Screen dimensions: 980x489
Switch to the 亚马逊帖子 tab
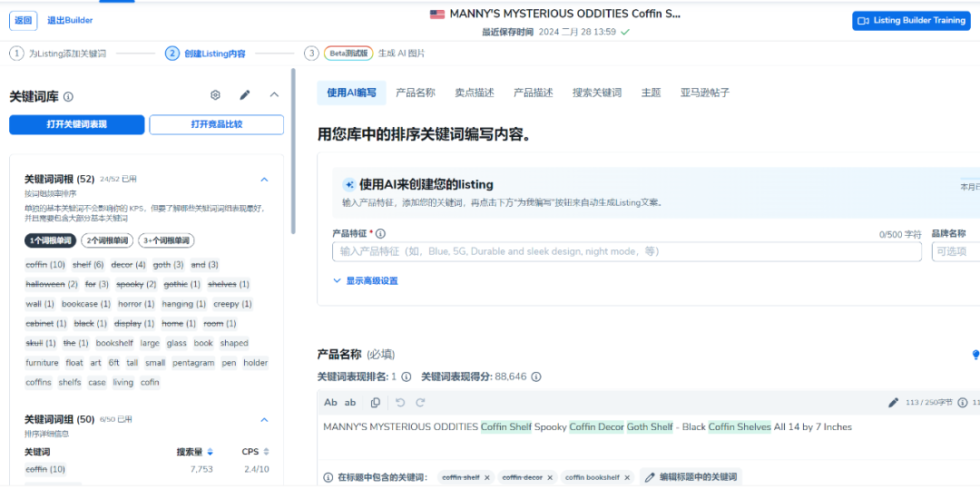coord(705,93)
